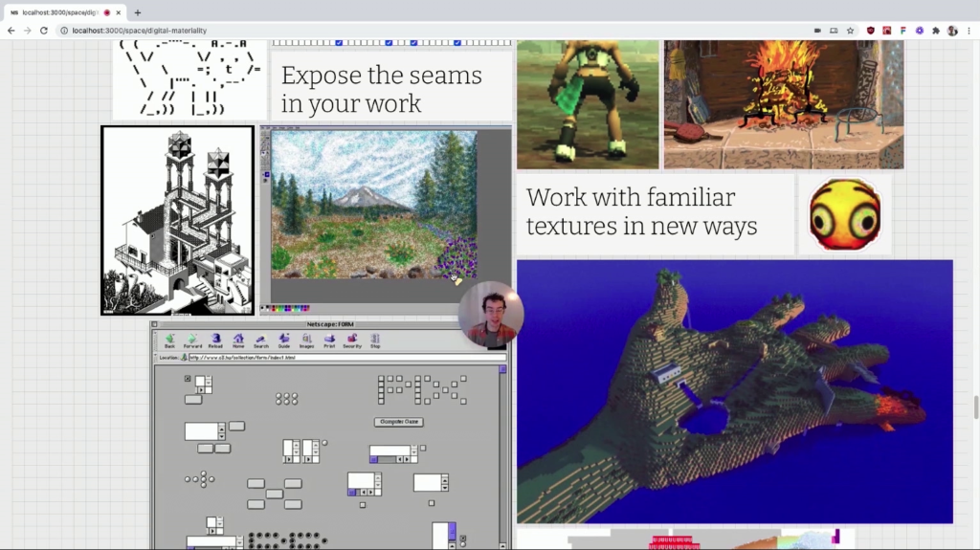Select the ASCII art animal image
The image size is (980, 550).
click(x=190, y=79)
